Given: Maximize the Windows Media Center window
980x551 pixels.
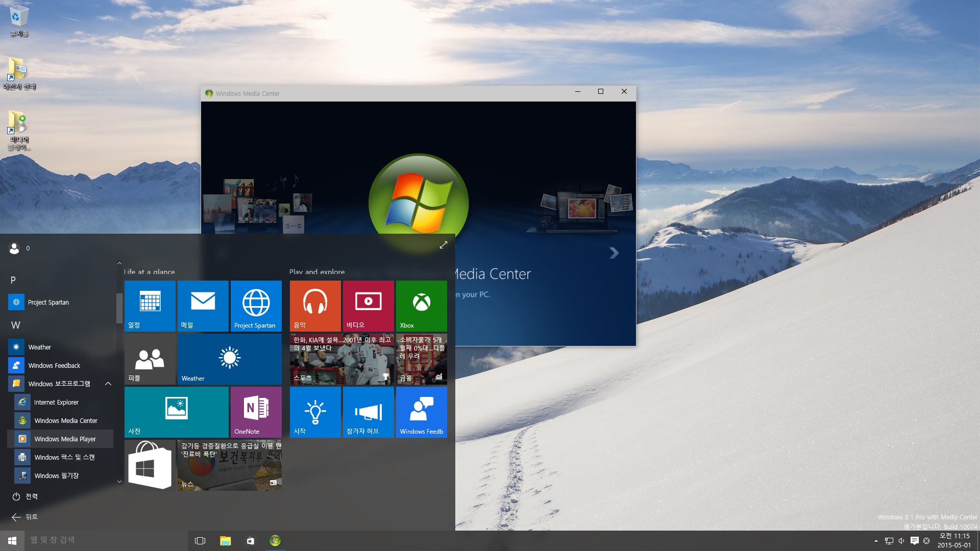Looking at the screenshot, I should click(601, 92).
